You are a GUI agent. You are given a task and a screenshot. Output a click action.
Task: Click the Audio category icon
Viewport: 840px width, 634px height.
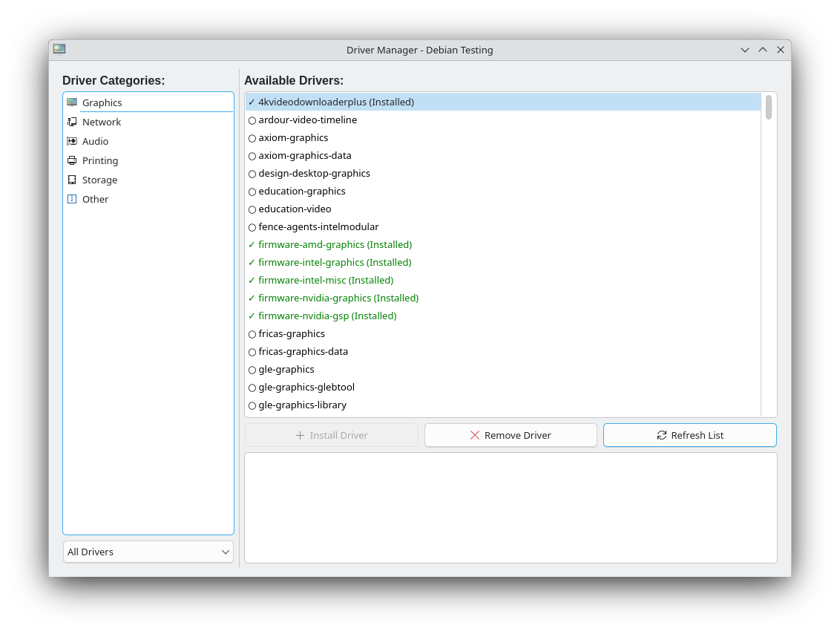(72, 141)
